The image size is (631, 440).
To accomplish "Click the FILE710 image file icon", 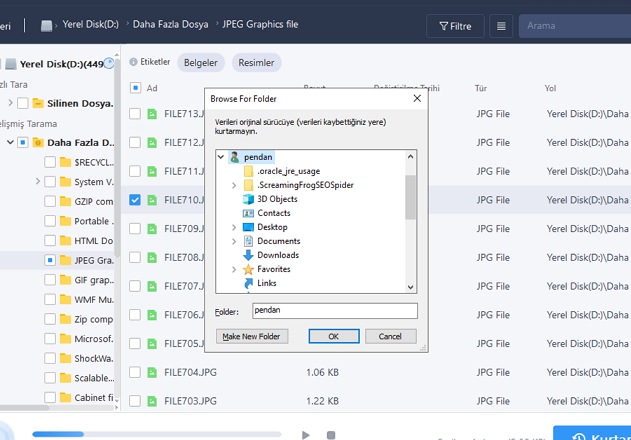I will pos(152,200).
